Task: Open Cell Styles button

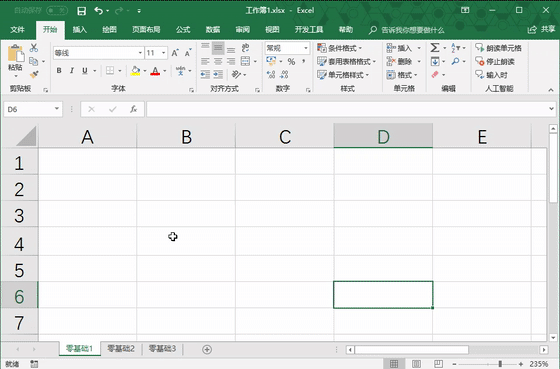Action: tap(343, 75)
